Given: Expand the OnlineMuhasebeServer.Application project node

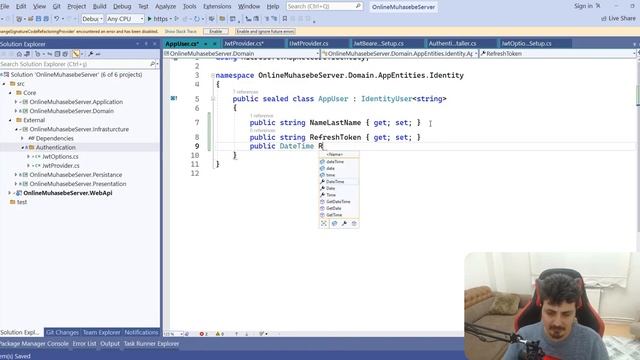Looking at the screenshot, I should [16, 102].
